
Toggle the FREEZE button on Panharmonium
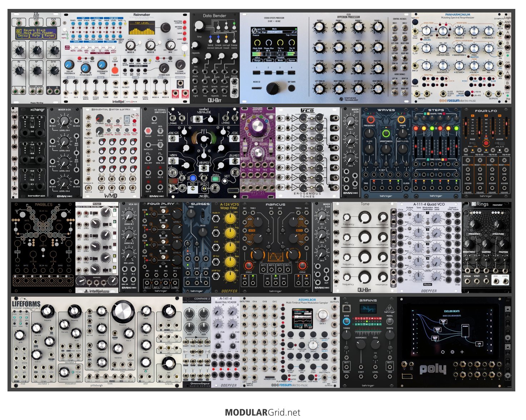pyautogui.click(x=415, y=82)
